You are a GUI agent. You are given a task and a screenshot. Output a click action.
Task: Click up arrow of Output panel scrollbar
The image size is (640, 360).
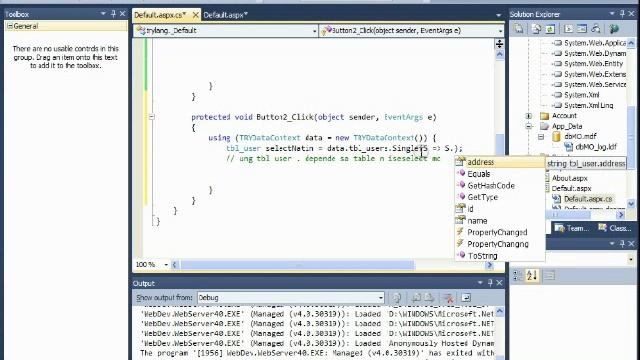(499, 312)
